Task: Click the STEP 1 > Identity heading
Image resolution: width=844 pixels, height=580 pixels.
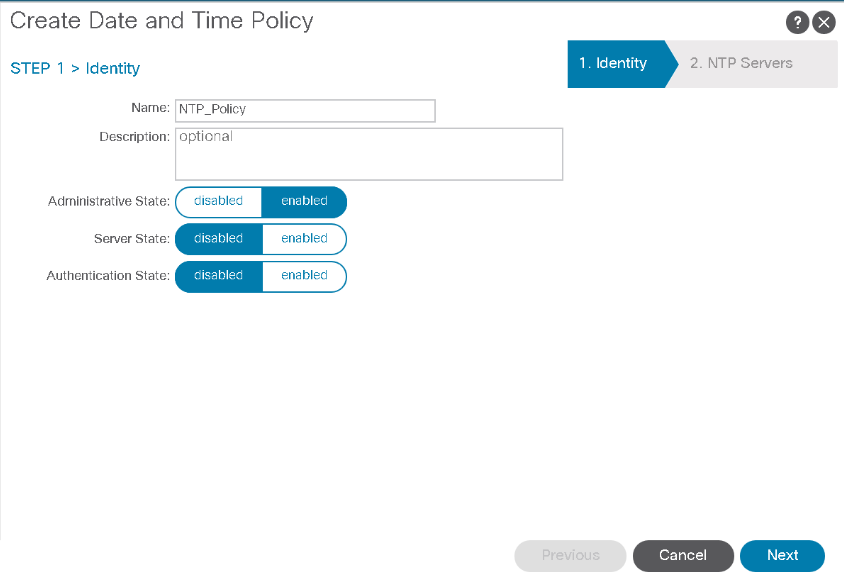Action: [75, 68]
